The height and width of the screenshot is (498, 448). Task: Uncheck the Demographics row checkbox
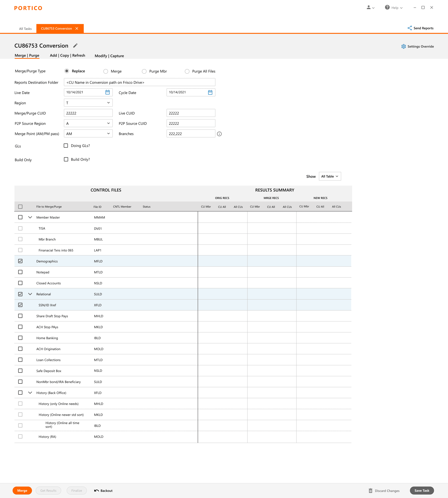20,261
